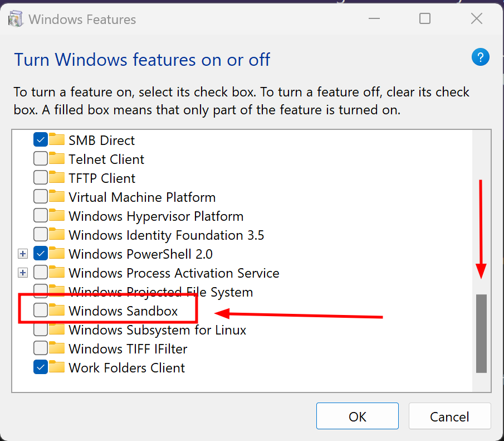
Task: Click the Windows Process Activation Service folder icon
Action: point(57,272)
